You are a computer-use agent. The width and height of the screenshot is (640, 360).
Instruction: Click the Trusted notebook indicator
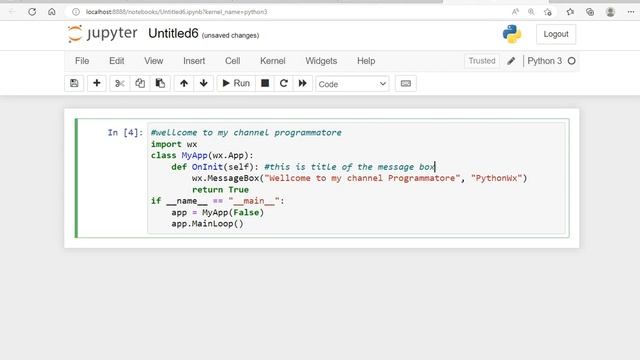pos(482,61)
